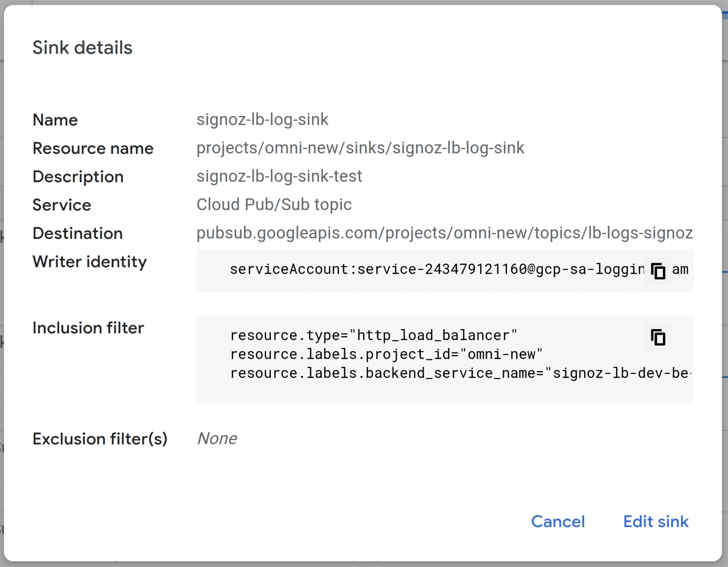
Task: Click the resource.labels.project_id filter line
Action: tap(386, 354)
